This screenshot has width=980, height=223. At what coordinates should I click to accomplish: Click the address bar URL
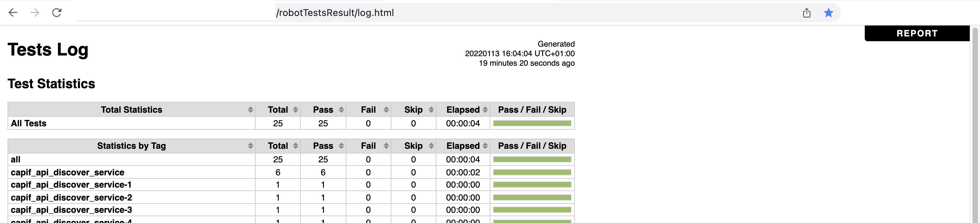(x=335, y=13)
